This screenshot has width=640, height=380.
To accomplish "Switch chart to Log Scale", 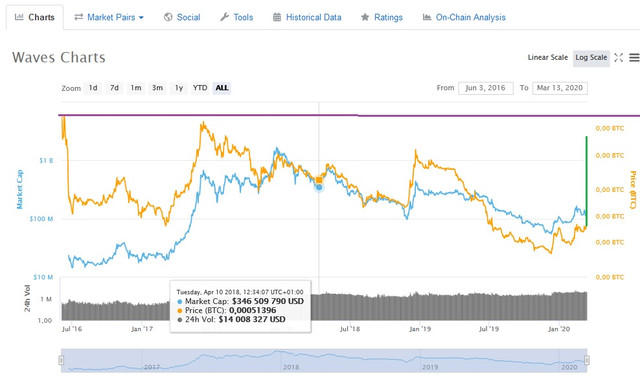I will [591, 58].
